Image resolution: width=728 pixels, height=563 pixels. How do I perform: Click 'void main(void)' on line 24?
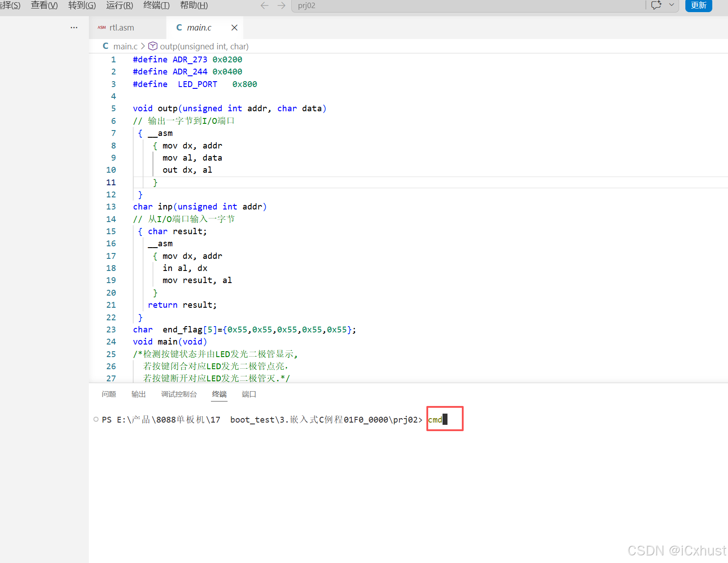pos(170,342)
